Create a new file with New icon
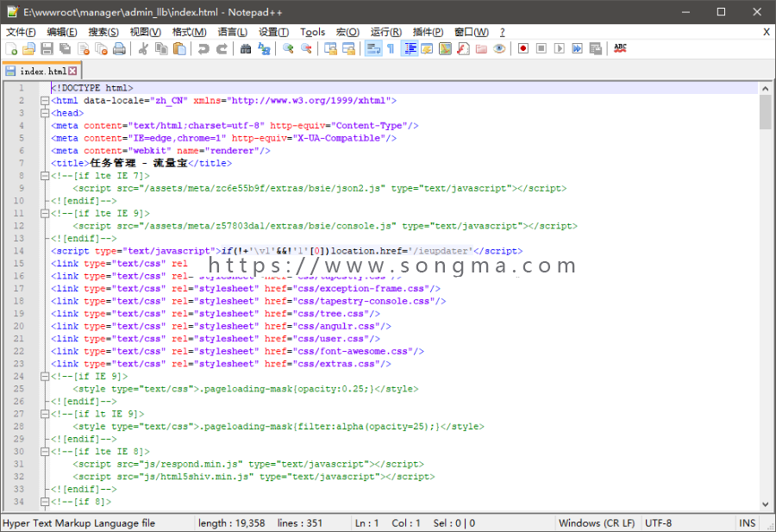This screenshot has width=776, height=532. pos(11,48)
